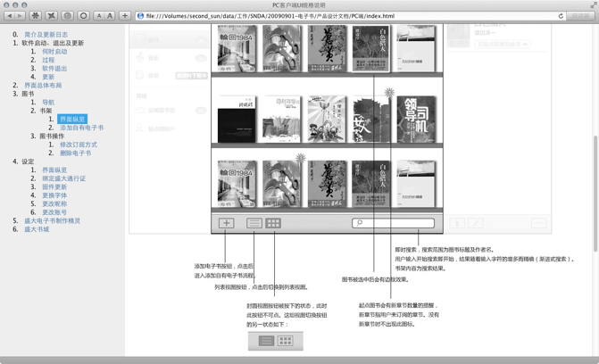Screen dimensions: 599x364
Task: Open the 软件退出 link
Action: coord(54,69)
